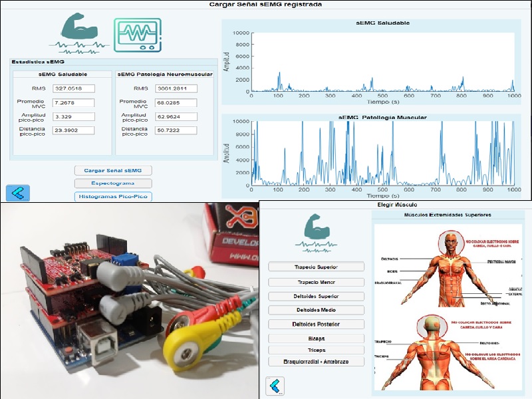Choose Trapecio Menor muscle
This screenshot has width=532, height=399.
tap(317, 282)
